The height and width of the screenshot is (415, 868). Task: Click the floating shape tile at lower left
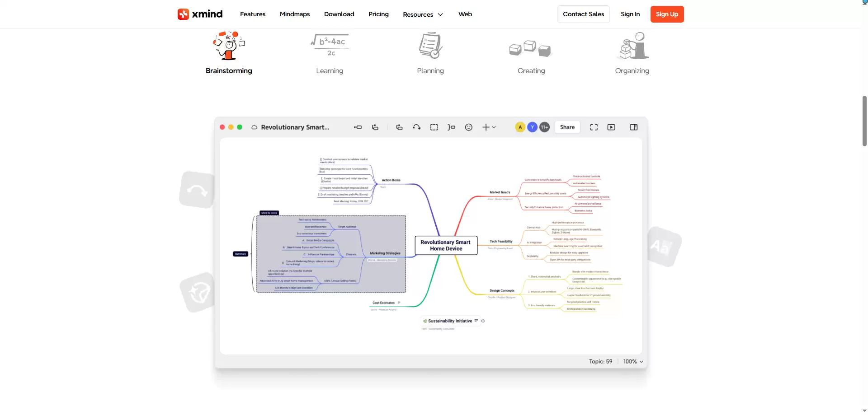pyautogui.click(x=198, y=293)
